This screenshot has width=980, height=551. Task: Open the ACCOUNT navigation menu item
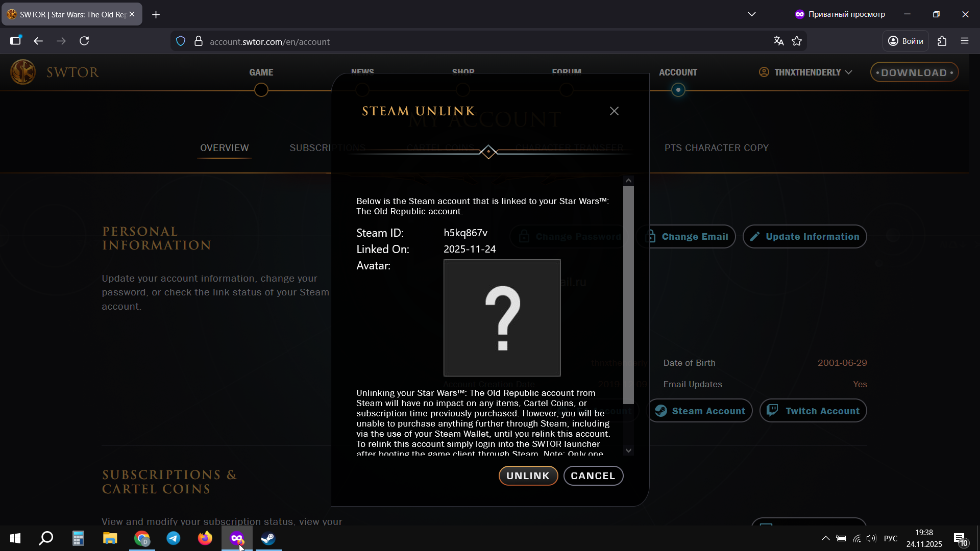click(678, 72)
